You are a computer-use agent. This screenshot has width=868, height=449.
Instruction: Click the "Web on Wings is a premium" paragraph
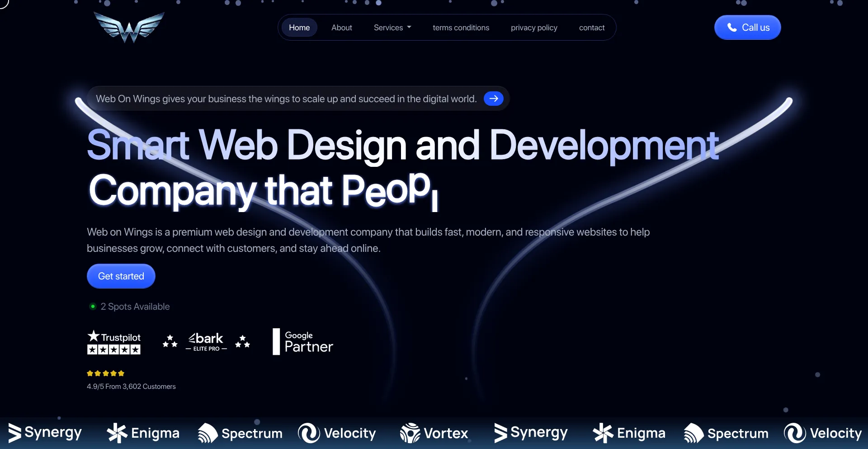point(368,240)
